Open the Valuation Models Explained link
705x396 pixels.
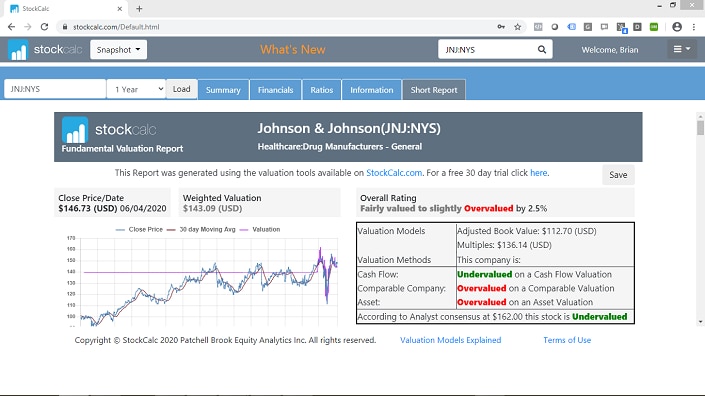tap(451, 340)
